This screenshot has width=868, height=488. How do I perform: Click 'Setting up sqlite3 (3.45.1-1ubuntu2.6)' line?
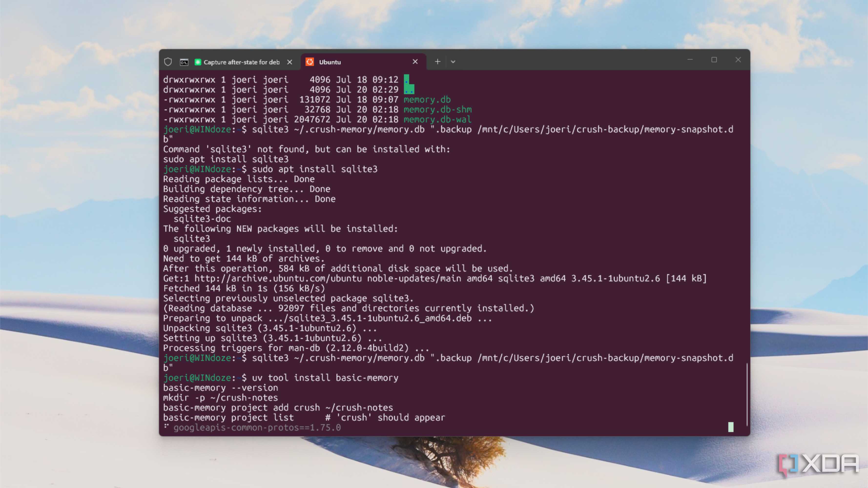273,338
